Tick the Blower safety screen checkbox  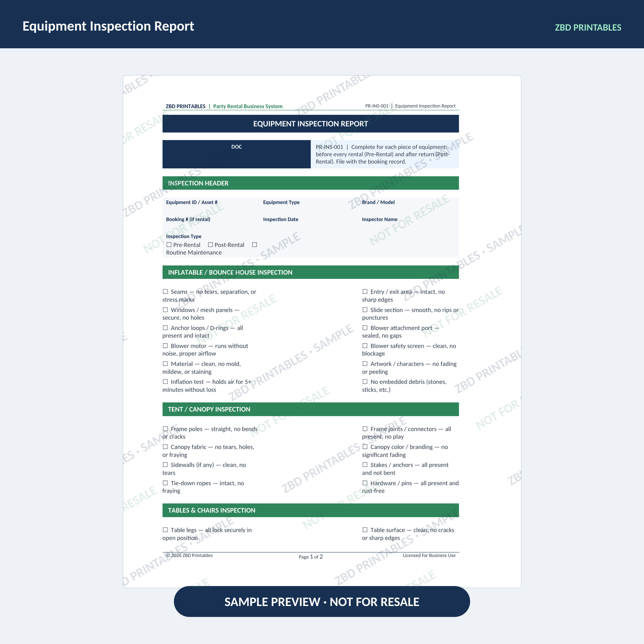[x=365, y=346]
